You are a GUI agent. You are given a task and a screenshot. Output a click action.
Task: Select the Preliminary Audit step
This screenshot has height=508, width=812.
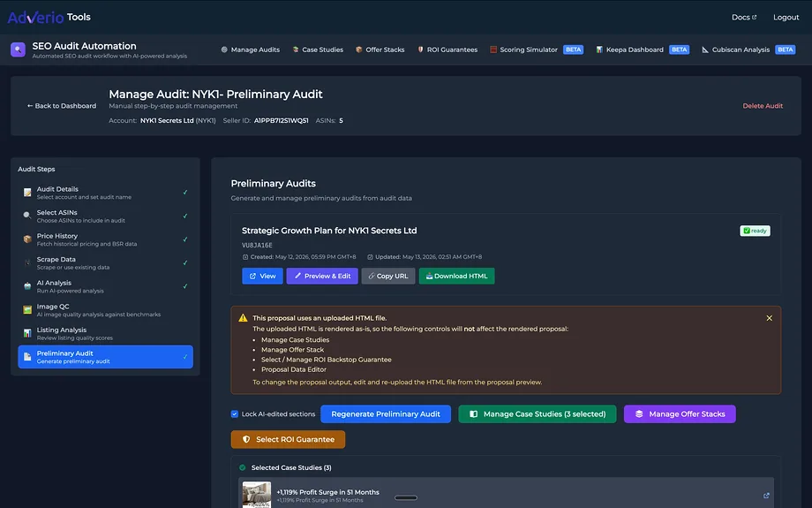(x=105, y=357)
